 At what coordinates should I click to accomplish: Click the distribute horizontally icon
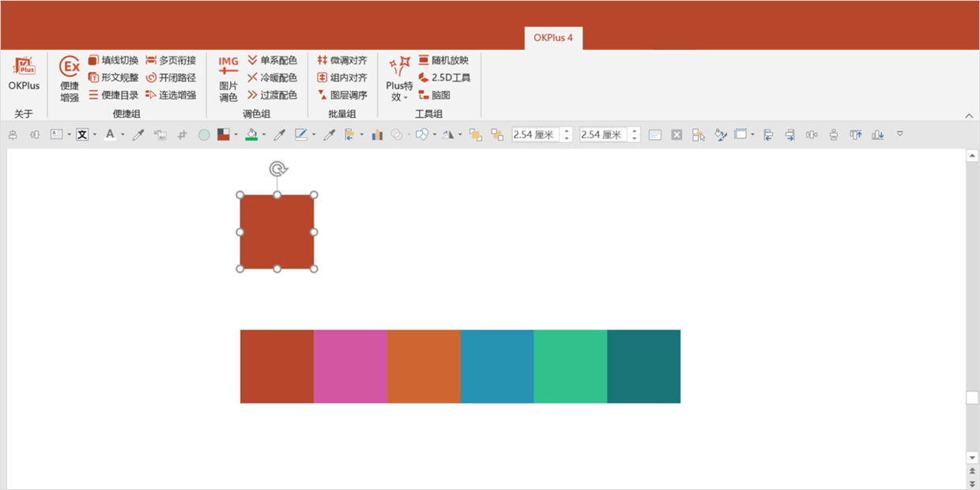point(812,134)
